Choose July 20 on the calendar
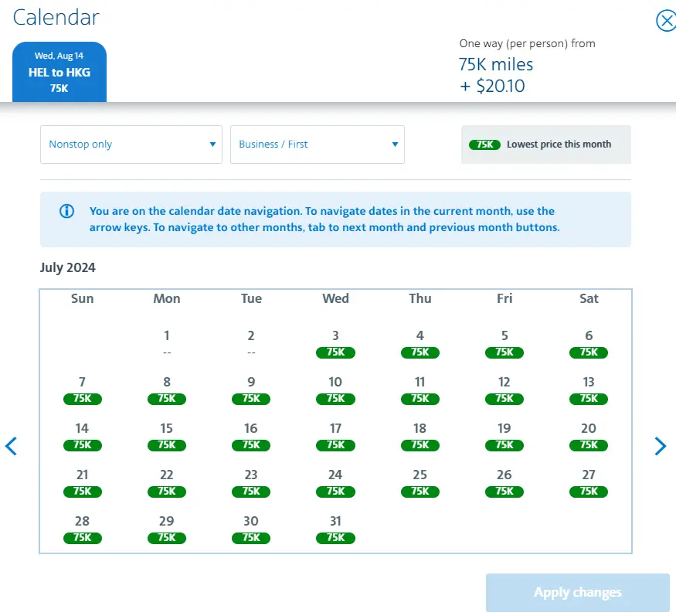 [589, 436]
